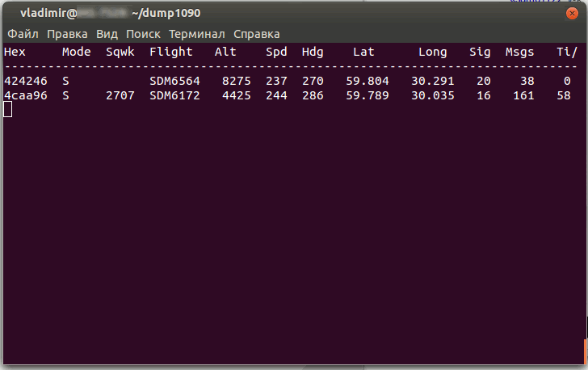Screen dimensions: 588x370
Task: Click hex code 4caa96
Action: pos(26,95)
